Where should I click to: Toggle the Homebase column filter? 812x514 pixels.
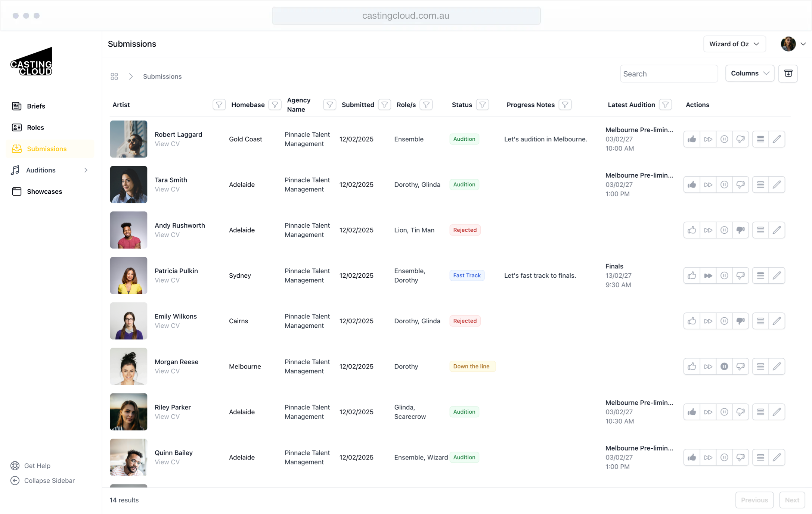pyautogui.click(x=275, y=105)
